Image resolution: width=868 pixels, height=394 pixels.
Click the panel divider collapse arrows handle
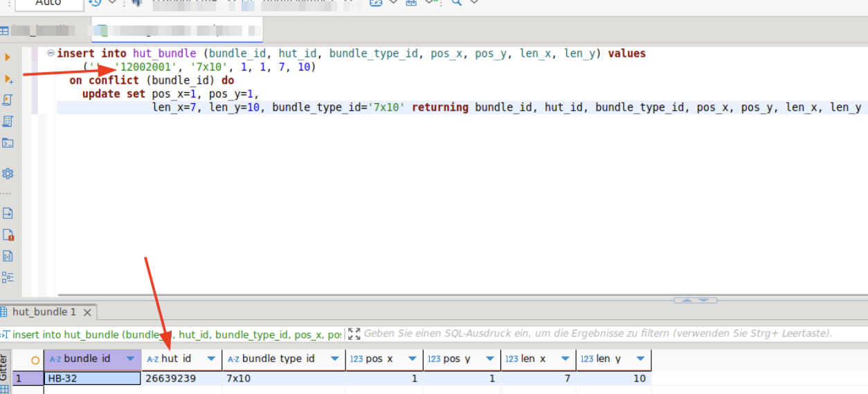coord(695,301)
